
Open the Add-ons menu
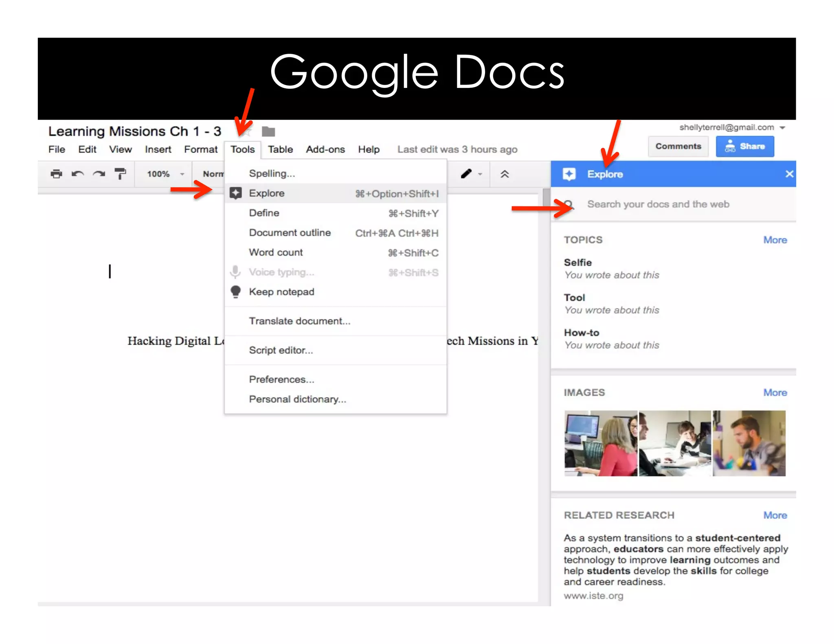(325, 149)
